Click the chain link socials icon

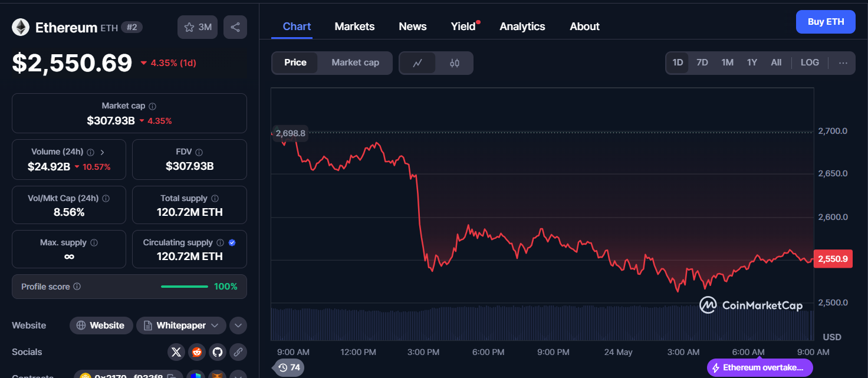pyautogui.click(x=238, y=352)
